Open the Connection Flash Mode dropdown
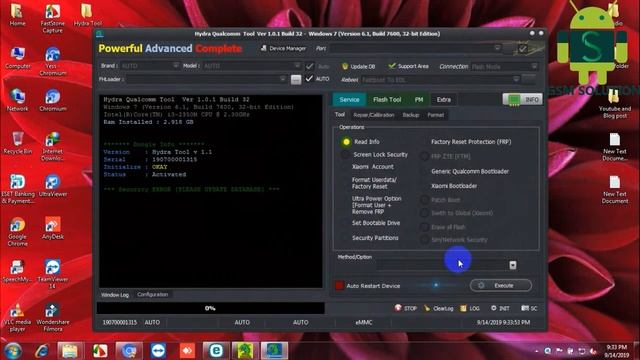 click(534, 66)
